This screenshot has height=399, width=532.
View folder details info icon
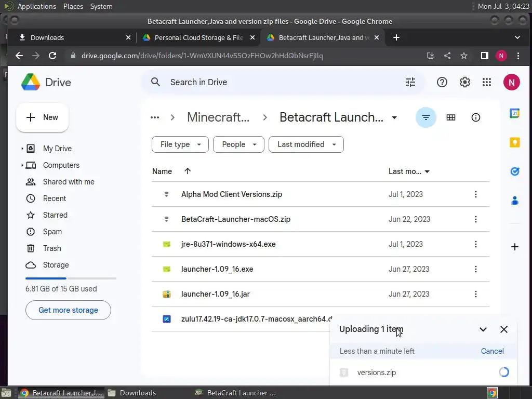pyautogui.click(x=476, y=117)
